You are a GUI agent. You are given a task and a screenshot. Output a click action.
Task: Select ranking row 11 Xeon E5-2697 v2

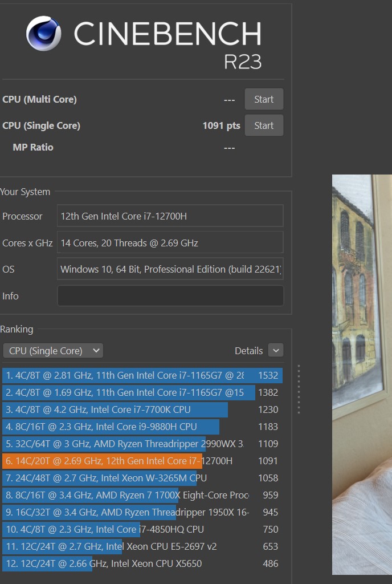tap(142, 547)
